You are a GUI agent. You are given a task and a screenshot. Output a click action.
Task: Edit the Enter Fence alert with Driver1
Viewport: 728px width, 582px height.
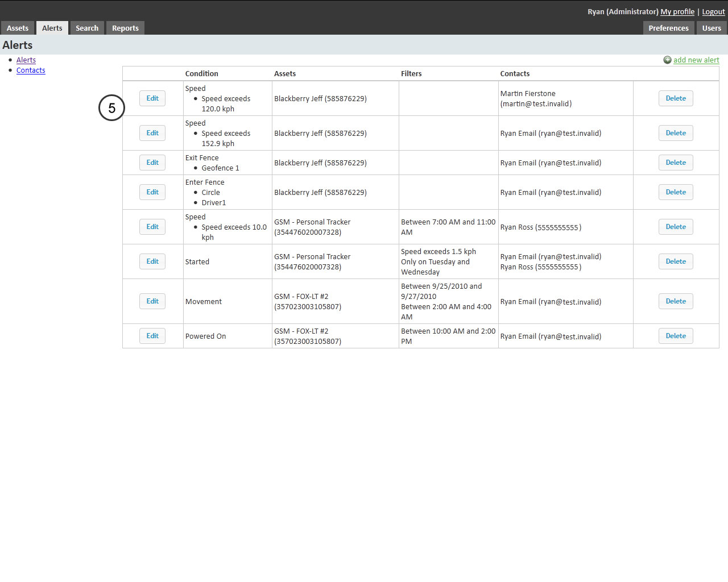point(152,192)
